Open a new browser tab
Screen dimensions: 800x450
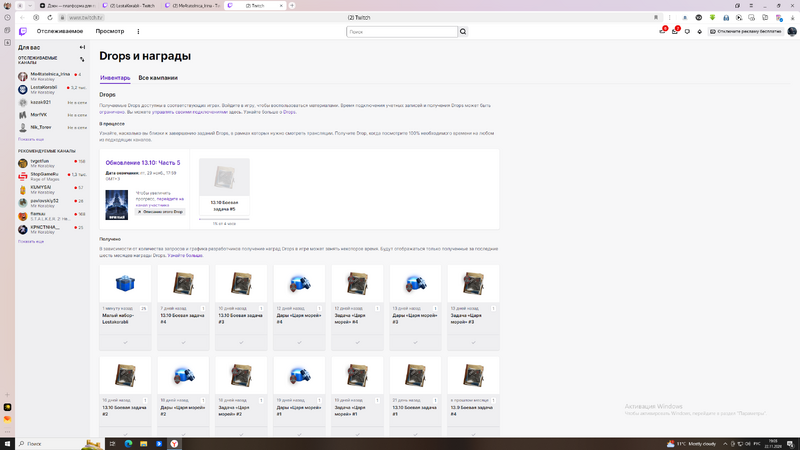coord(292,6)
